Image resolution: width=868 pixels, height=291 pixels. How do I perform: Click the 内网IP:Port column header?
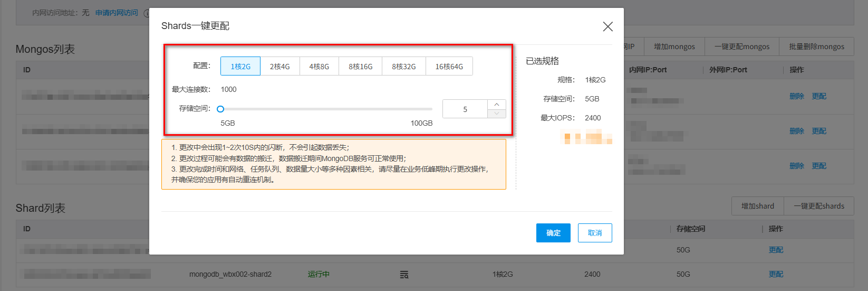[x=648, y=70]
